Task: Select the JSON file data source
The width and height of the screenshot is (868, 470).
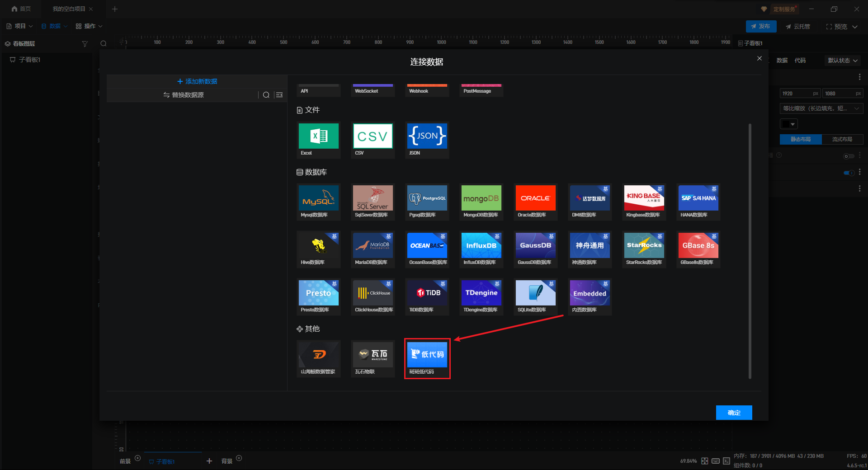Action: click(427, 136)
